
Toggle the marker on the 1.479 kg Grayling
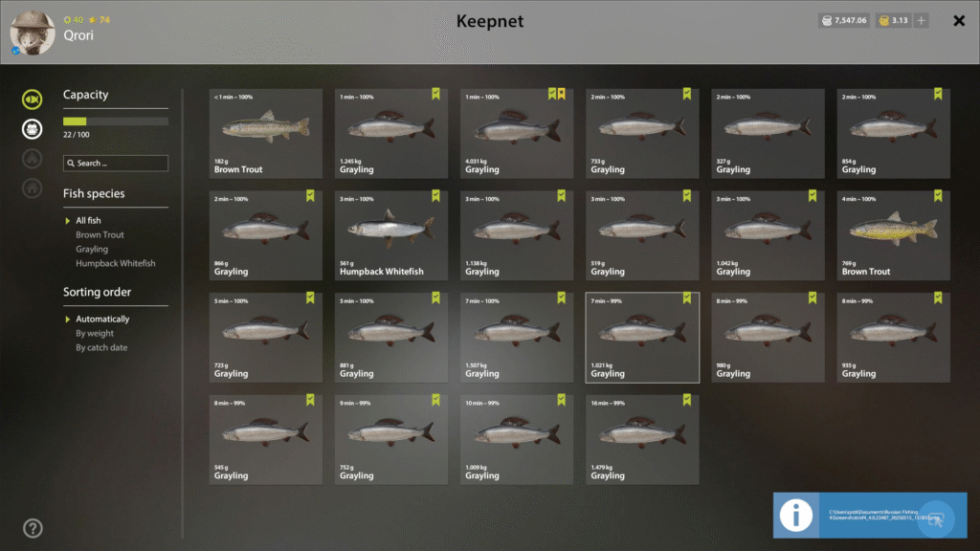687,400
